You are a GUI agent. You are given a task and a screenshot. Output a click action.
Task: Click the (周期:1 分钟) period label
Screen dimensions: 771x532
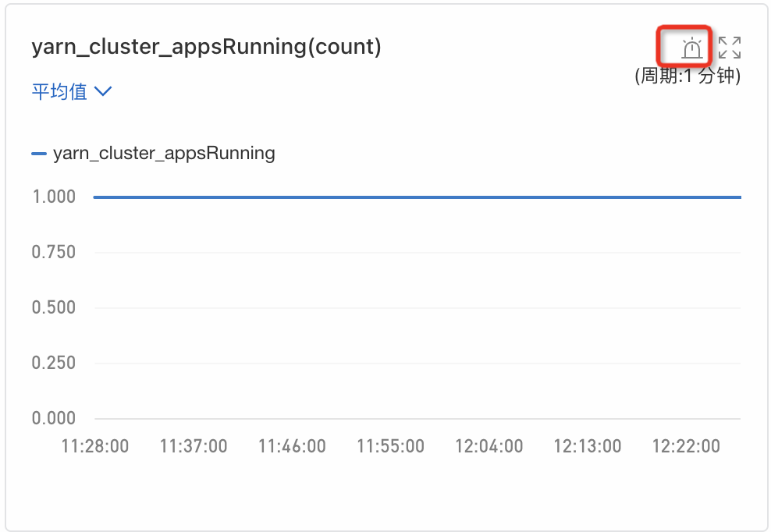pos(688,76)
